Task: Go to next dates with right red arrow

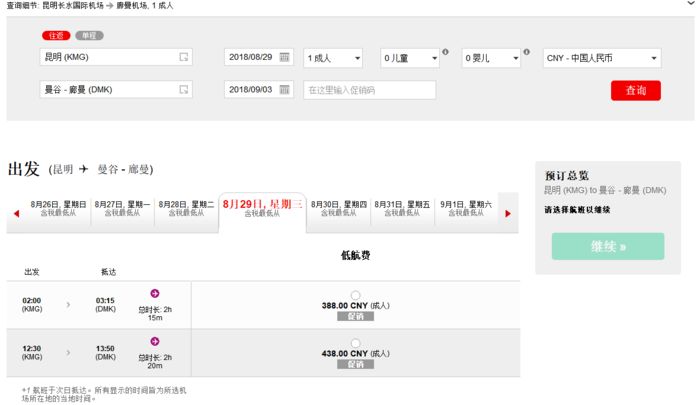Action: click(508, 213)
